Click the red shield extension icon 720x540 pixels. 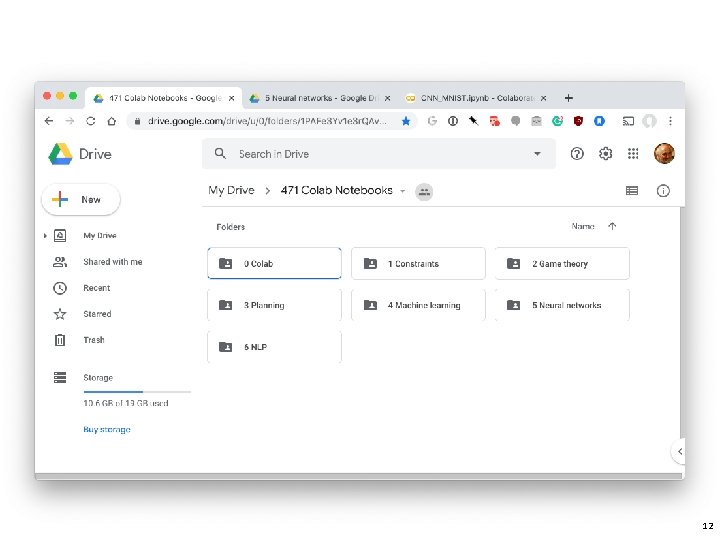click(578, 121)
